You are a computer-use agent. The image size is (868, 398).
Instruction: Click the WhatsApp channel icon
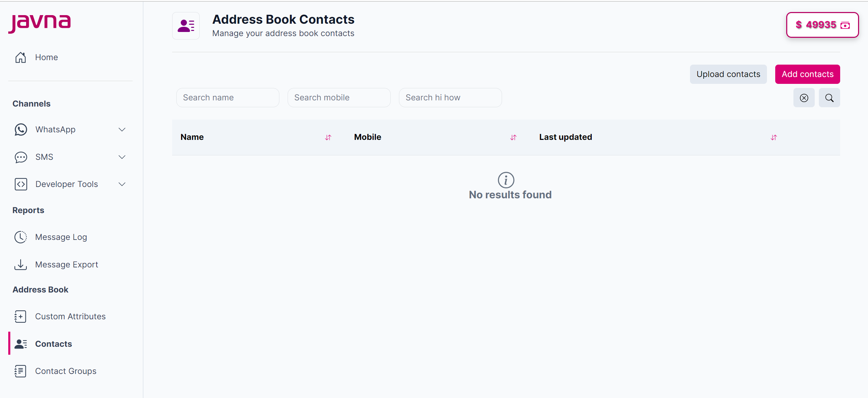[21, 129]
